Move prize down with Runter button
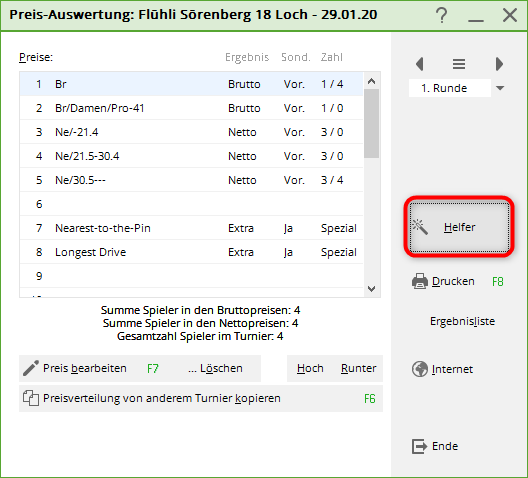Image resolution: width=528 pixels, height=478 pixels. (x=358, y=368)
